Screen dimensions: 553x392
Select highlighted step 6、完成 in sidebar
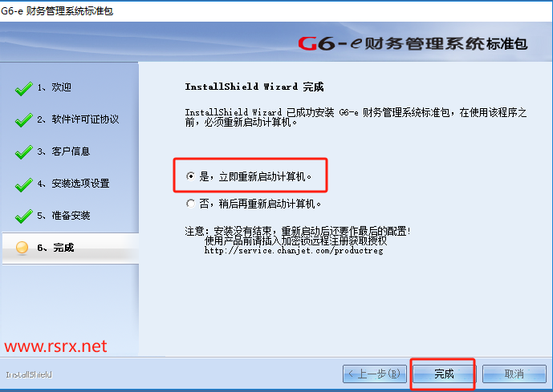coord(71,248)
